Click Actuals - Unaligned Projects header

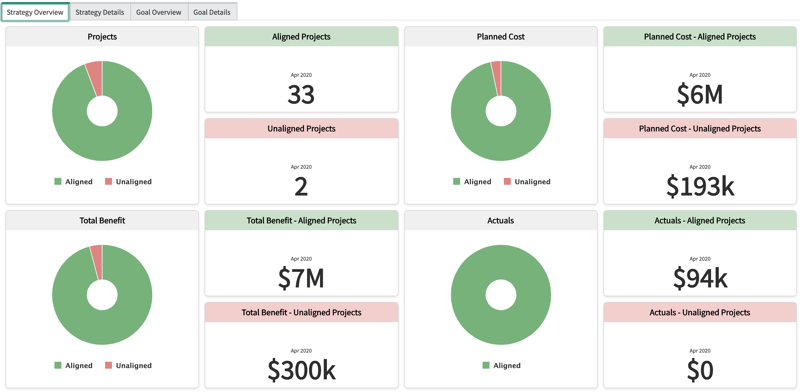(699, 312)
